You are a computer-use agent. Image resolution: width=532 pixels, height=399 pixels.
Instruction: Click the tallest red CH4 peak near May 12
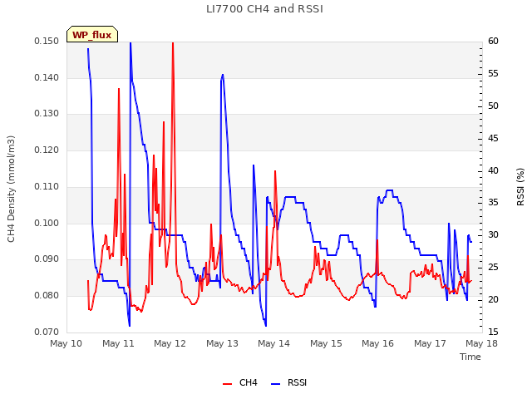173,43
